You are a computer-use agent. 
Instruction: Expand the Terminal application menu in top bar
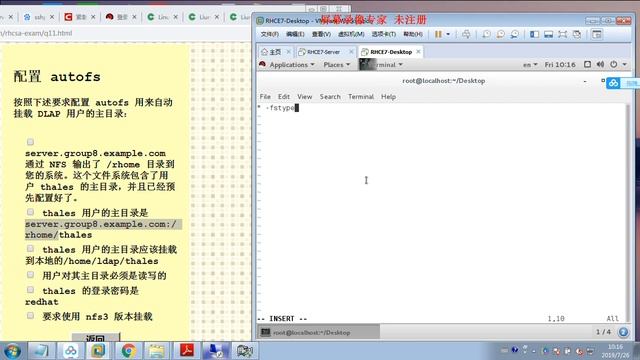coord(382,65)
